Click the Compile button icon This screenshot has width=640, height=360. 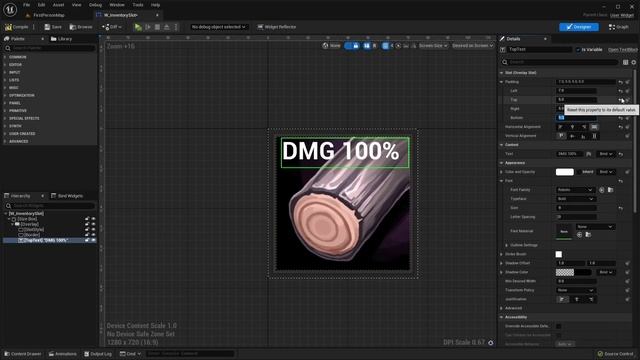[9, 27]
